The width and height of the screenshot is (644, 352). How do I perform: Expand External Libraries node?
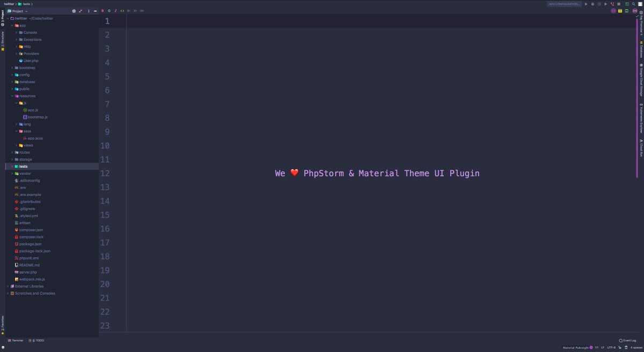[8, 286]
